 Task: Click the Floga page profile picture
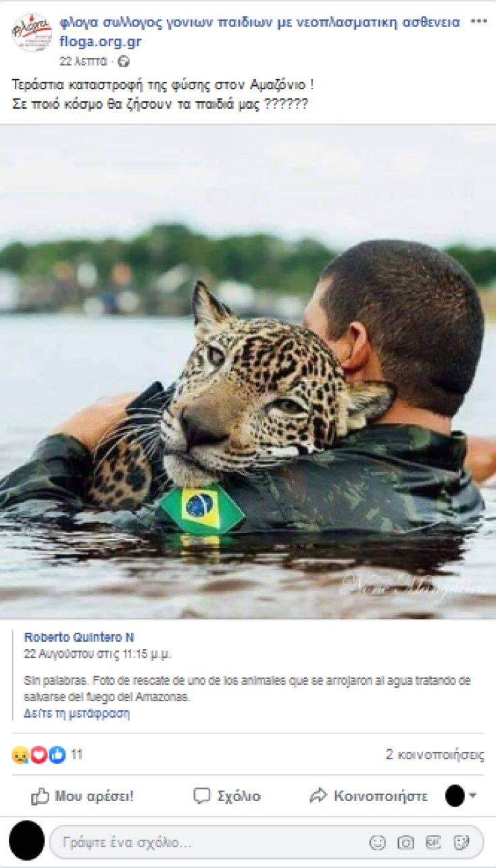pyautogui.click(x=32, y=33)
